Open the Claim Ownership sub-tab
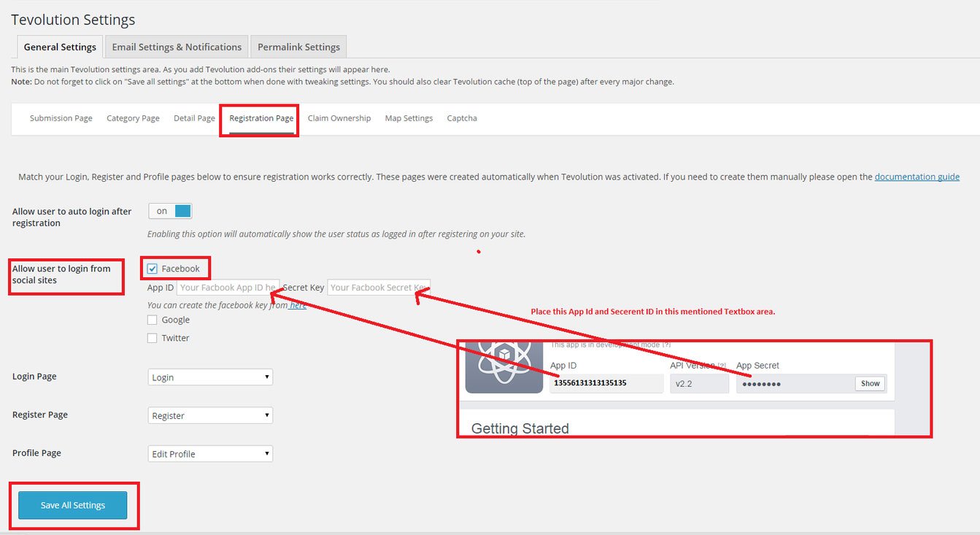 pyautogui.click(x=339, y=118)
